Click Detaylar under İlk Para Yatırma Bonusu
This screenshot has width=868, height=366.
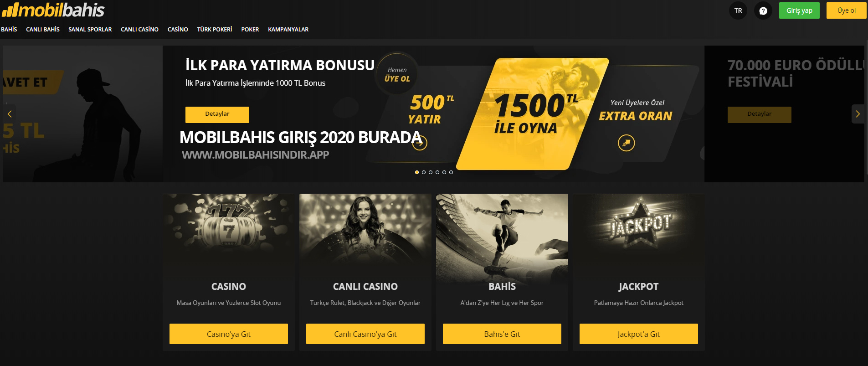tap(217, 114)
